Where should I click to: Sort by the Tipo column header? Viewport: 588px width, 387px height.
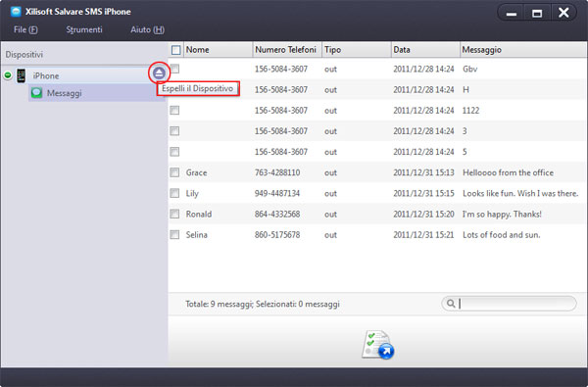click(x=357, y=50)
